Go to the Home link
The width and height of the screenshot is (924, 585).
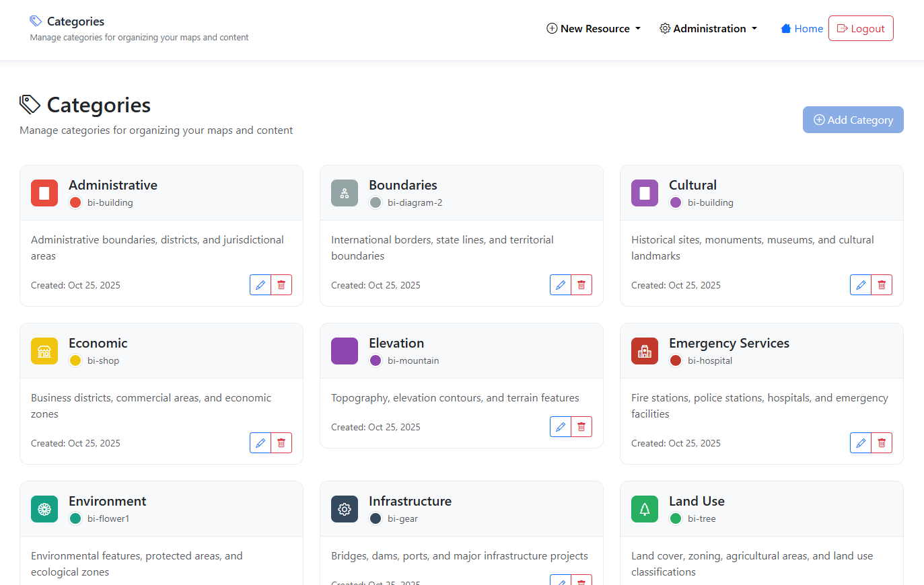tap(802, 28)
